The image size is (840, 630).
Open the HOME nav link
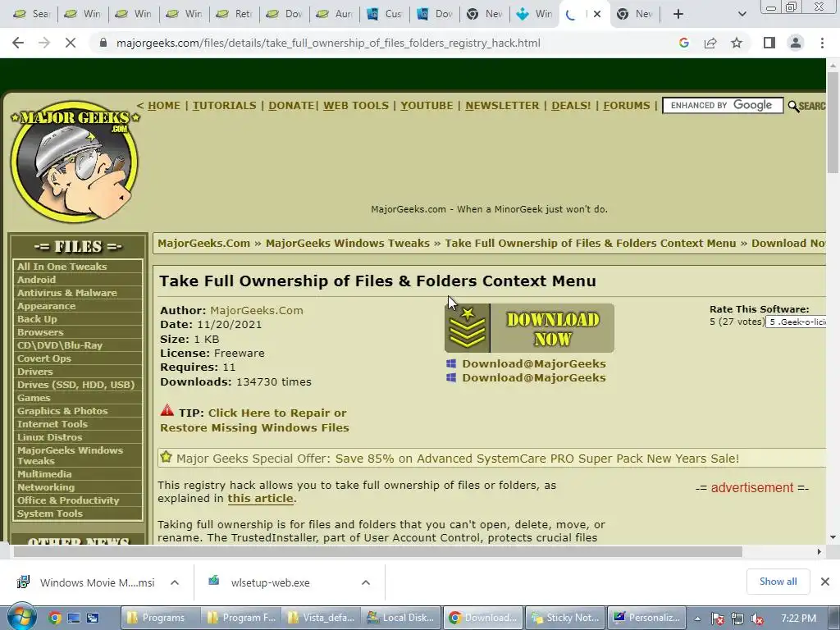pyautogui.click(x=164, y=106)
